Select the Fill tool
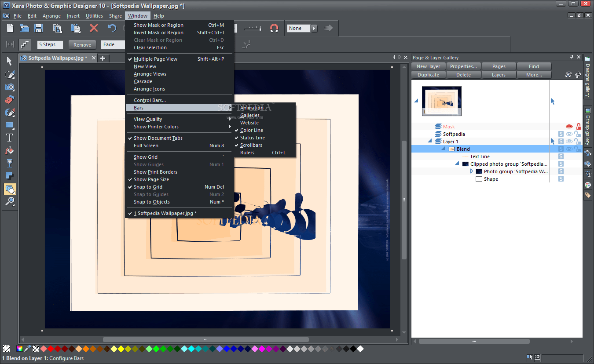594x364 pixels. point(9,150)
